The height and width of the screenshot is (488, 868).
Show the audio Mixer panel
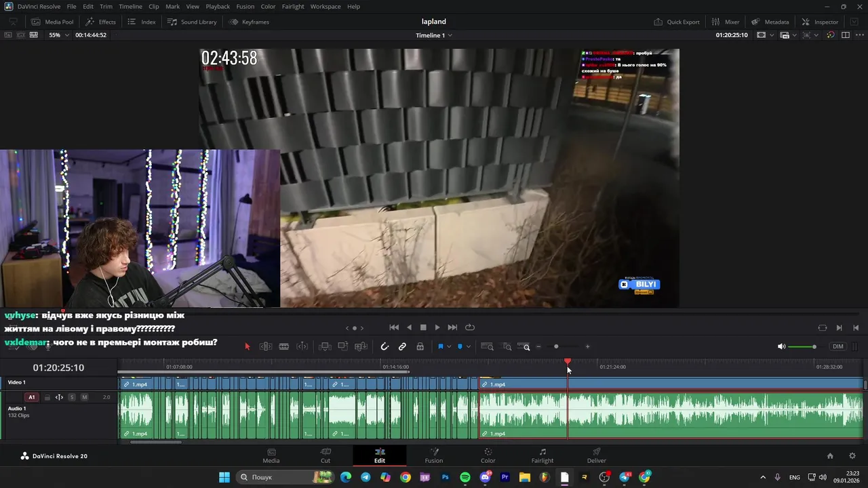tap(725, 22)
